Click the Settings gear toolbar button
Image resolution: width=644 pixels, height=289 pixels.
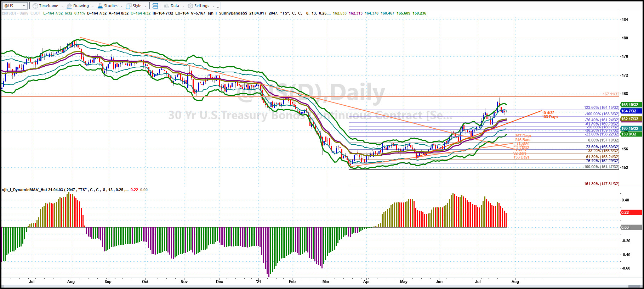(199, 6)
